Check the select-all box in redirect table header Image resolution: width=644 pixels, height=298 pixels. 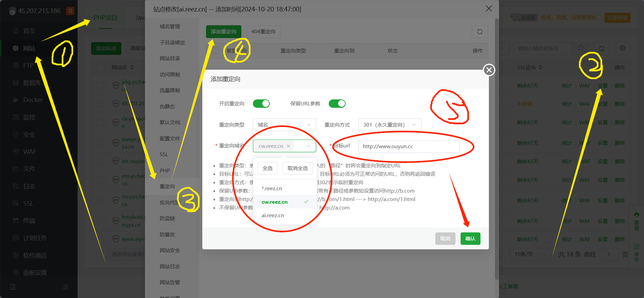pyautogui.click(x=216, y=51)
